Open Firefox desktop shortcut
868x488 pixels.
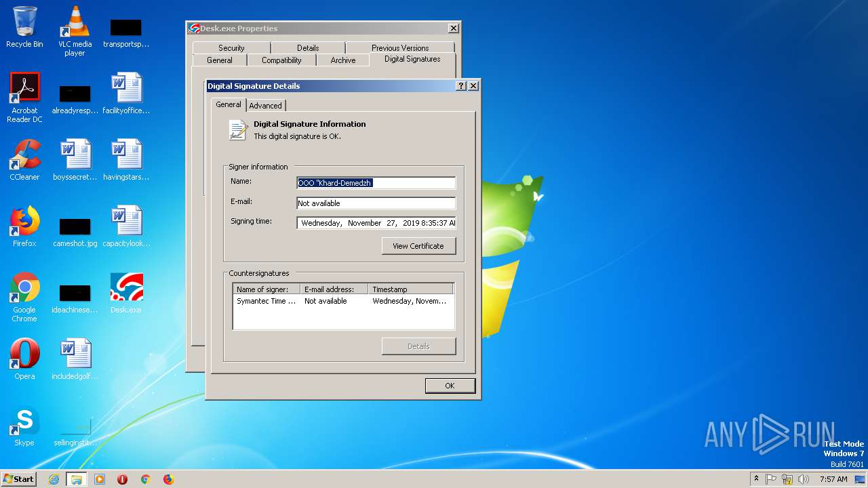pyautogui.click(x=24, y=226)
